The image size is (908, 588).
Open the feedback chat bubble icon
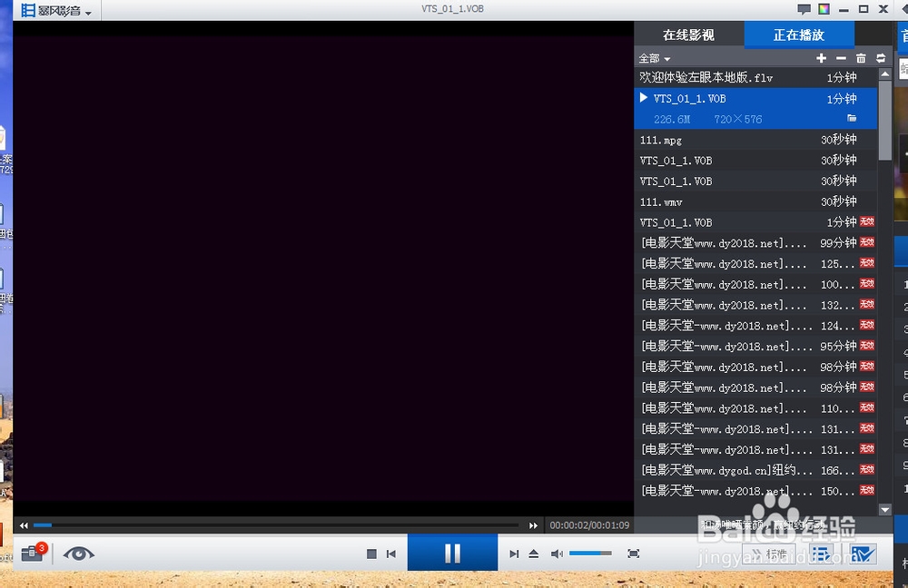coord(804,9)
